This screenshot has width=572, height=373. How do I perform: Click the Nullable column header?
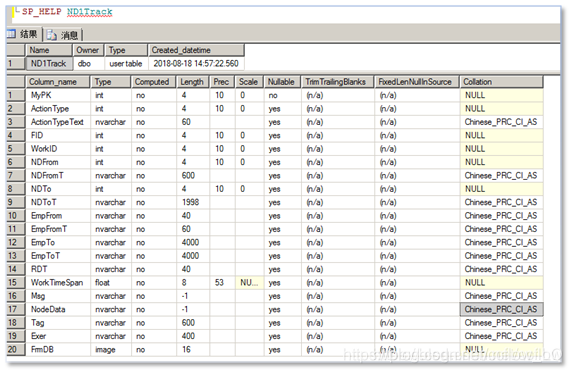click(x=282, y=82)
